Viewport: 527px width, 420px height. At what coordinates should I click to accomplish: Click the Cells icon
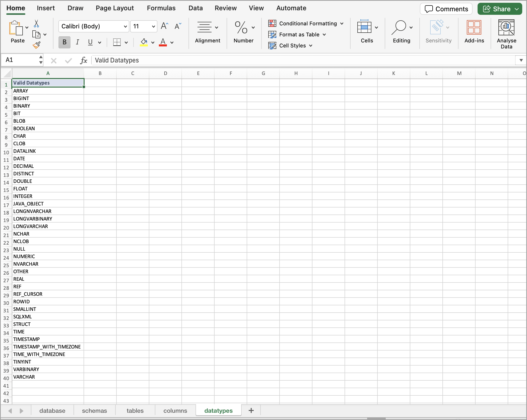364,27
